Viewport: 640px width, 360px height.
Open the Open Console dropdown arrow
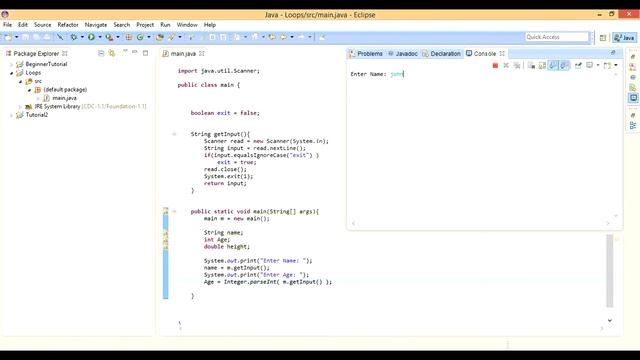point(616,65)
